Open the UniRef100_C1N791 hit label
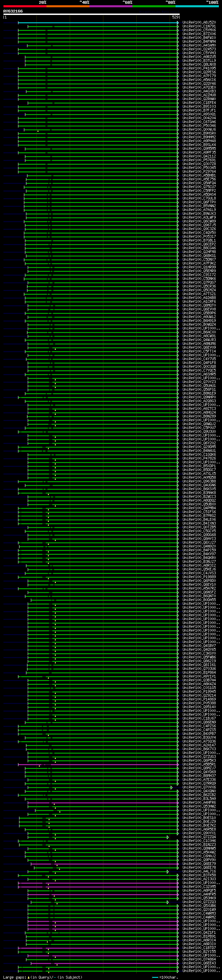The width and height of the screenshot is (222, 980). [199, 26]
